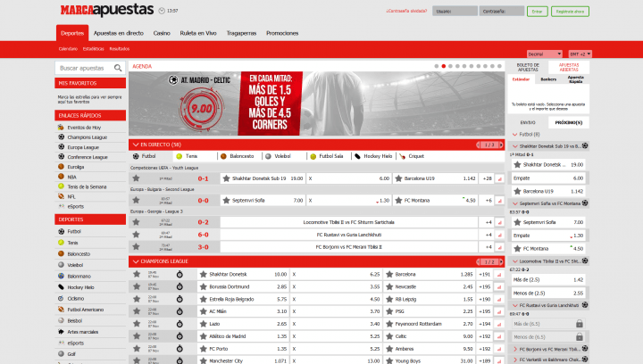This screenshot has height=364, width=643.
Task: Favorite the FC Porto vs Amberes row
Action: [137, 349]
